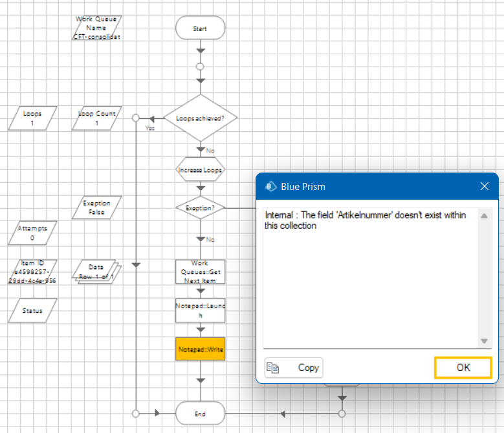Screen dimensions: 504x433
Task: Select the 'Exeption?' decision stage
Action: tap(201, 208)
